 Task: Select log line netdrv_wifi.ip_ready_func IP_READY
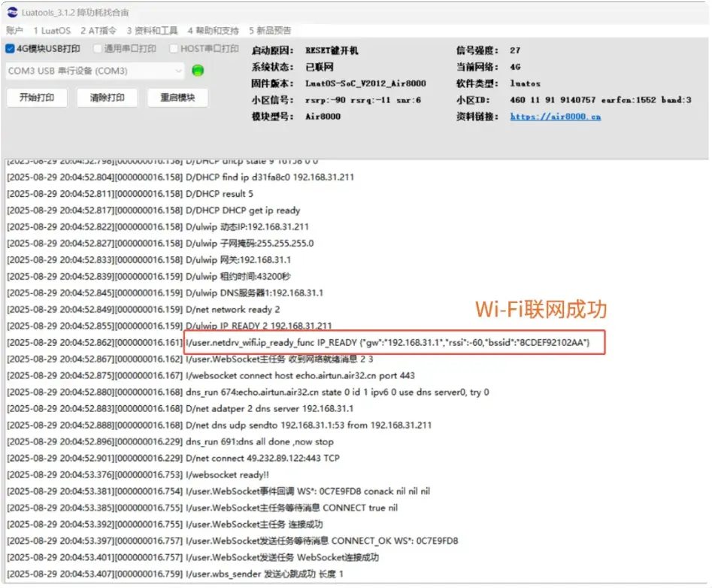[x=298, y=342]
